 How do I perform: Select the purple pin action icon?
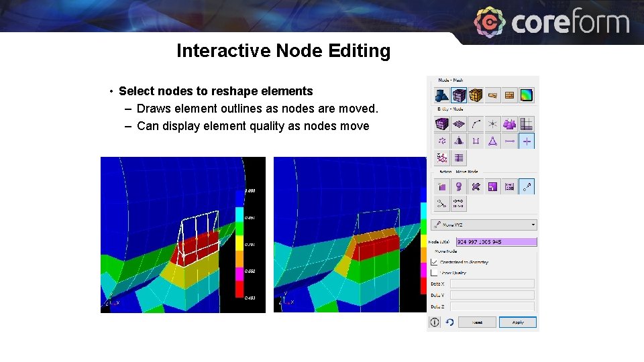[458, 187]
